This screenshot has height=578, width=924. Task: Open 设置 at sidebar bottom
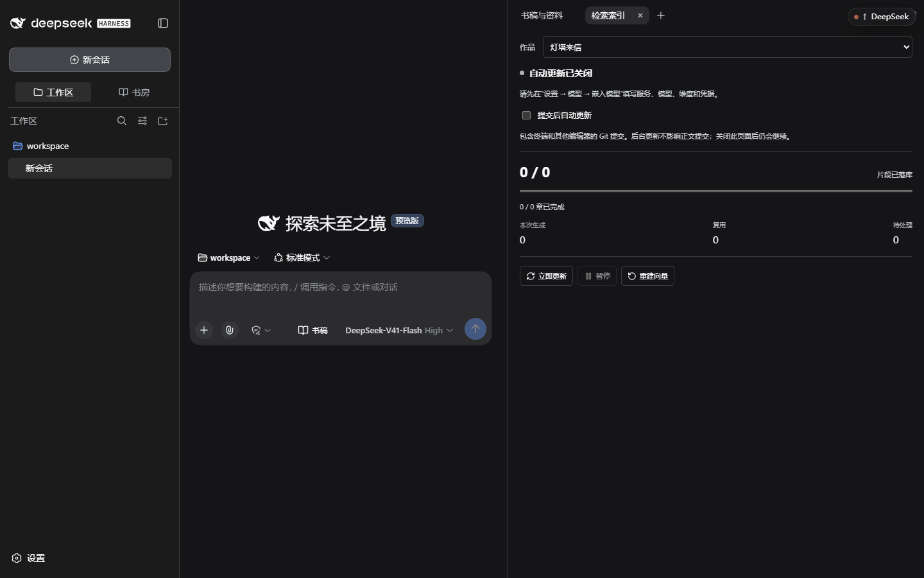click(x=29, y=558)
